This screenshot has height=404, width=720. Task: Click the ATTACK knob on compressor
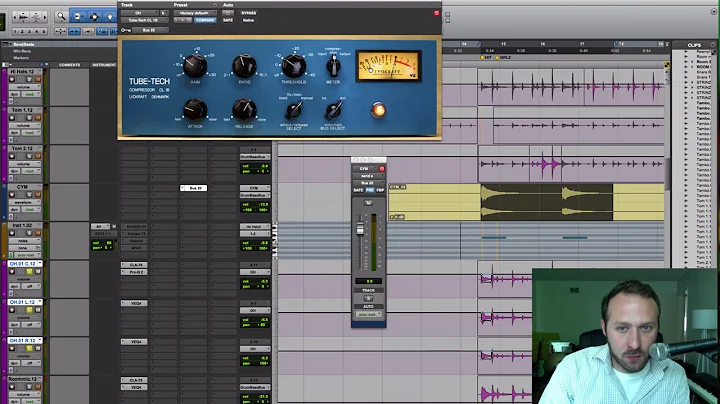pos(195,110)
